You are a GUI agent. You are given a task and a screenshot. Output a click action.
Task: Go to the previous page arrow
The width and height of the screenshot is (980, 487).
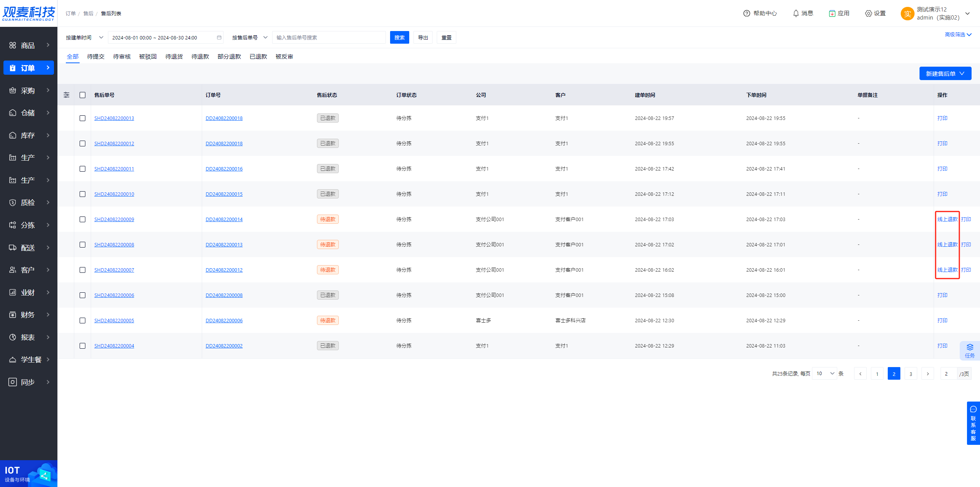coord(860,374)
